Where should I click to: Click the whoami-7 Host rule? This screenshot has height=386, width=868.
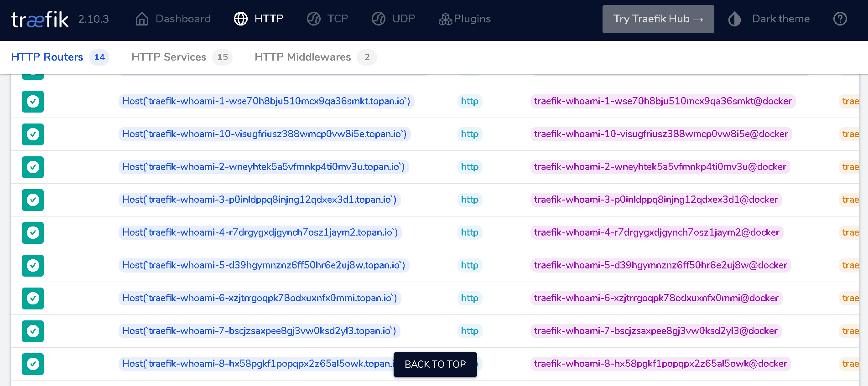[259, 331]
